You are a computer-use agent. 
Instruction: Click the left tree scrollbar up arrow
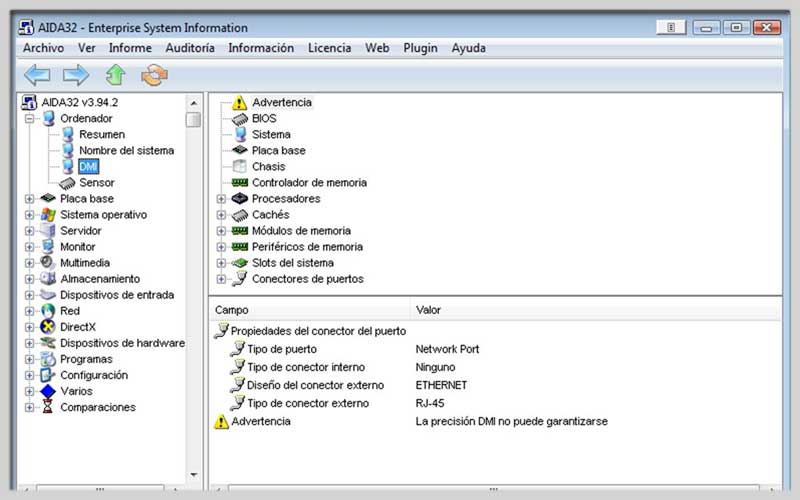(x=194, y=103)
